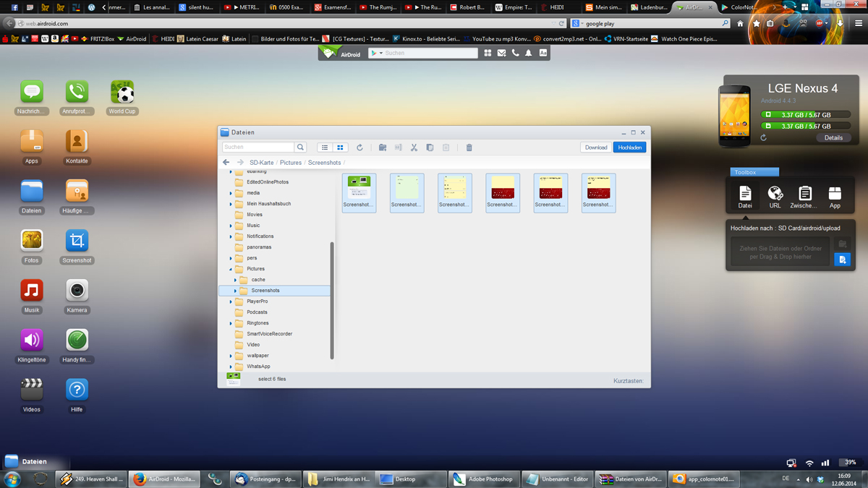Open the Handy finden radar icon
868x488 pixels.
(x=77, y=340)
